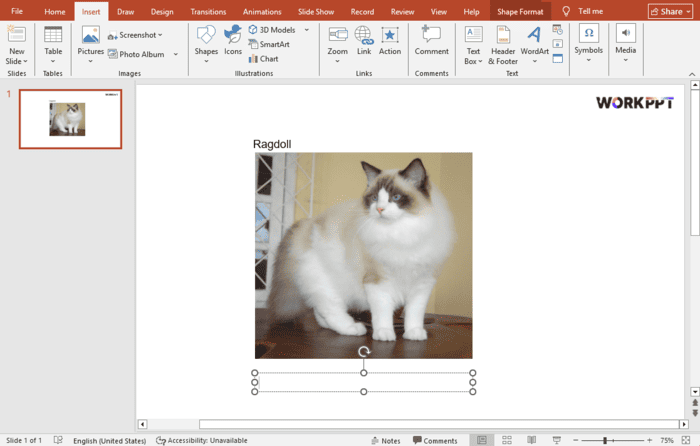Expand the Shapes dropdown arrow
Image resolution: width=700 pixels, height=446 pixels.
(x=206, y=61)
